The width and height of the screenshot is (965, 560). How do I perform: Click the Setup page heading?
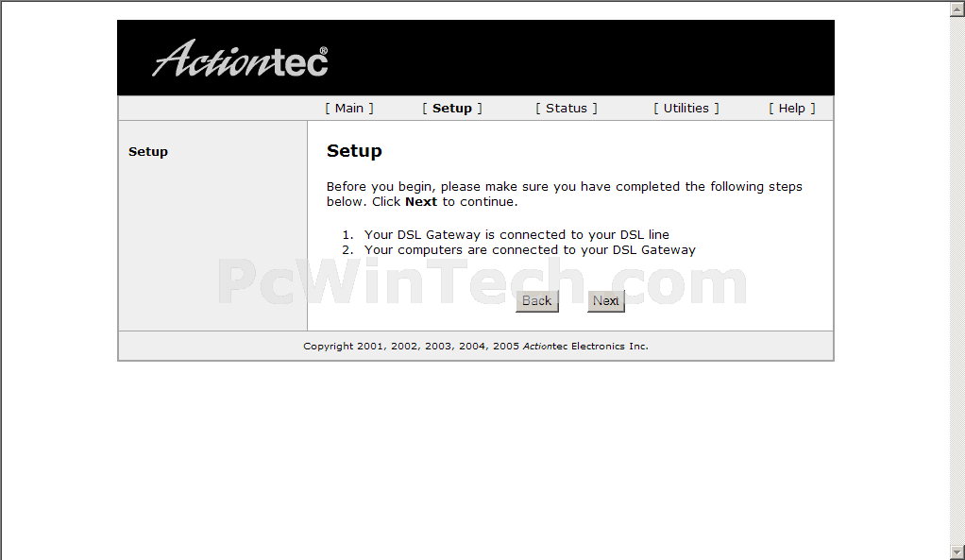[x=354, y=151]
